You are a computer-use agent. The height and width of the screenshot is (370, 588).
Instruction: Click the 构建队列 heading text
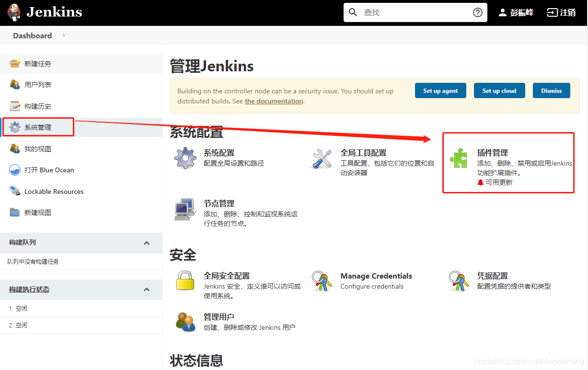(x=23, y=242)
